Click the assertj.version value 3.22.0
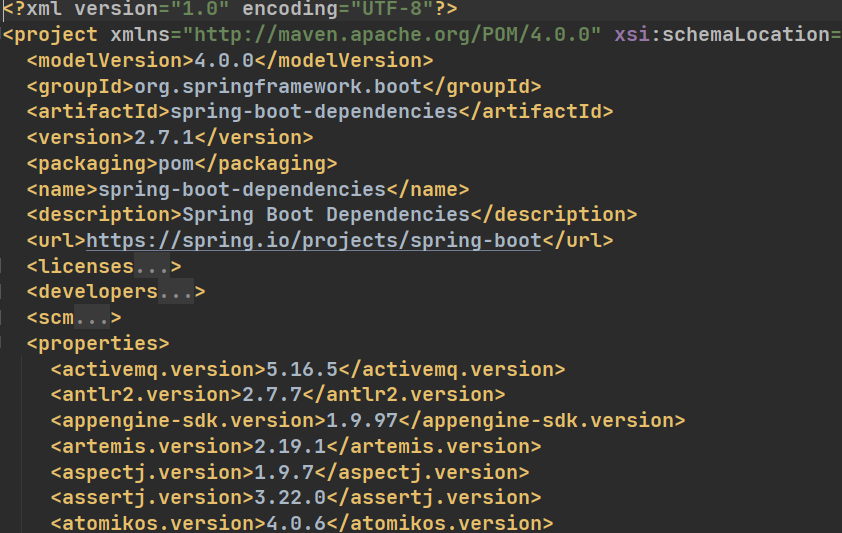The width and height of the screenshot is (842, 533). click(290, 498)
